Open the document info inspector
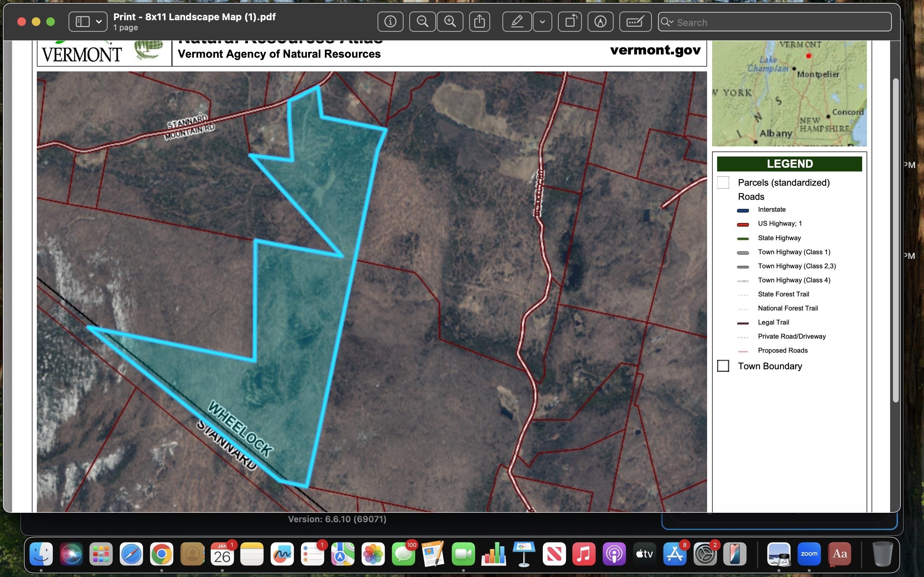924x577 pixels. point(390,22)
